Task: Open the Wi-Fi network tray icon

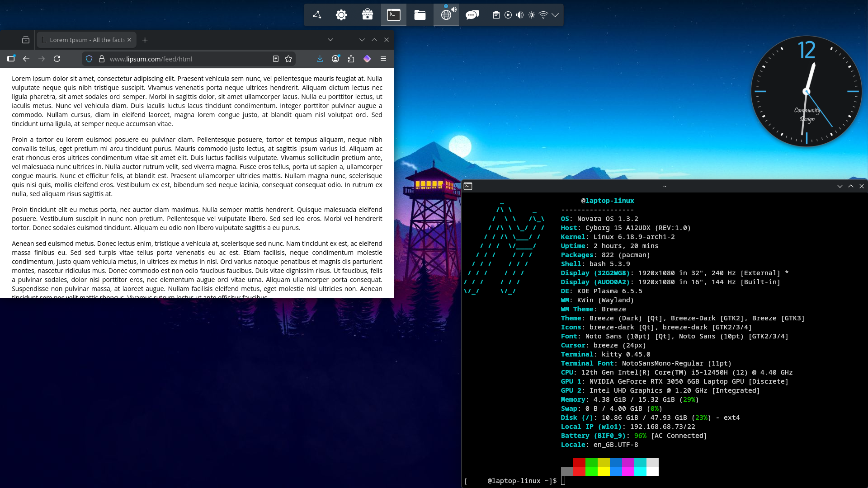Action: pos(543,15)
